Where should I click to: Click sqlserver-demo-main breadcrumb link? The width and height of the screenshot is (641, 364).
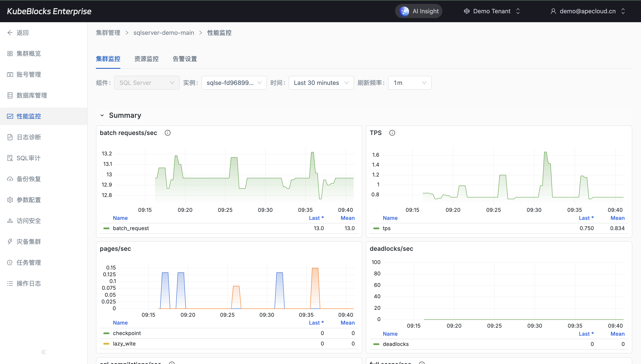click(164, 33)
